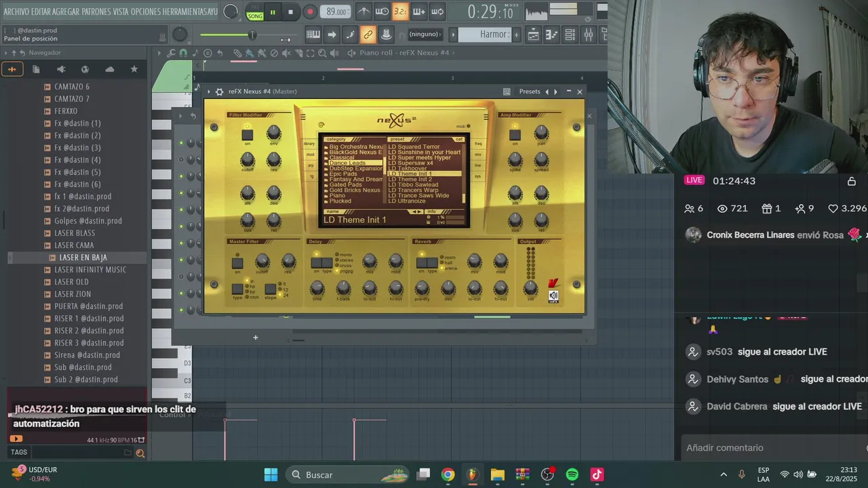The height and width of the screenshot is (488, 868).
Task: Toggle the recording countdown 3.2. icon
Action: (x=400, y=12)
